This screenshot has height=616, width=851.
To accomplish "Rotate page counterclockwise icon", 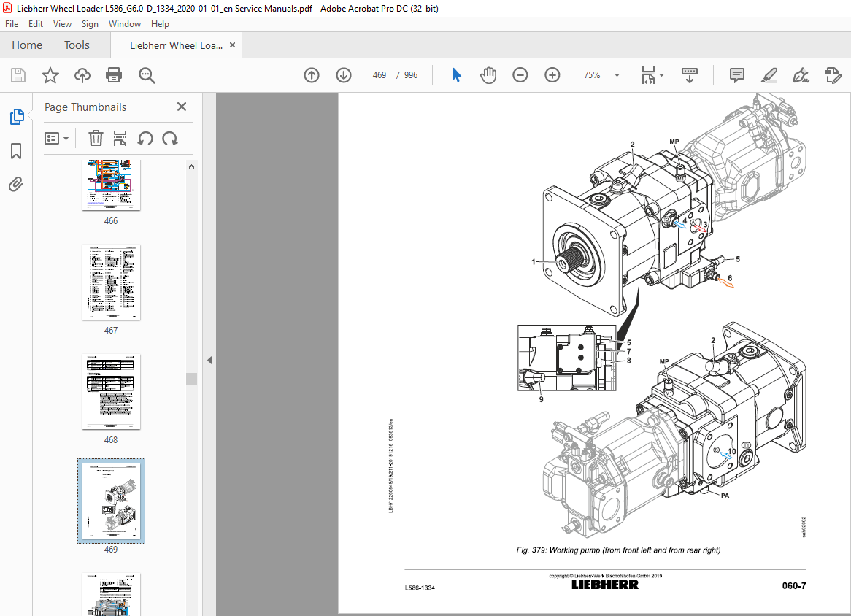I will 145,139.
